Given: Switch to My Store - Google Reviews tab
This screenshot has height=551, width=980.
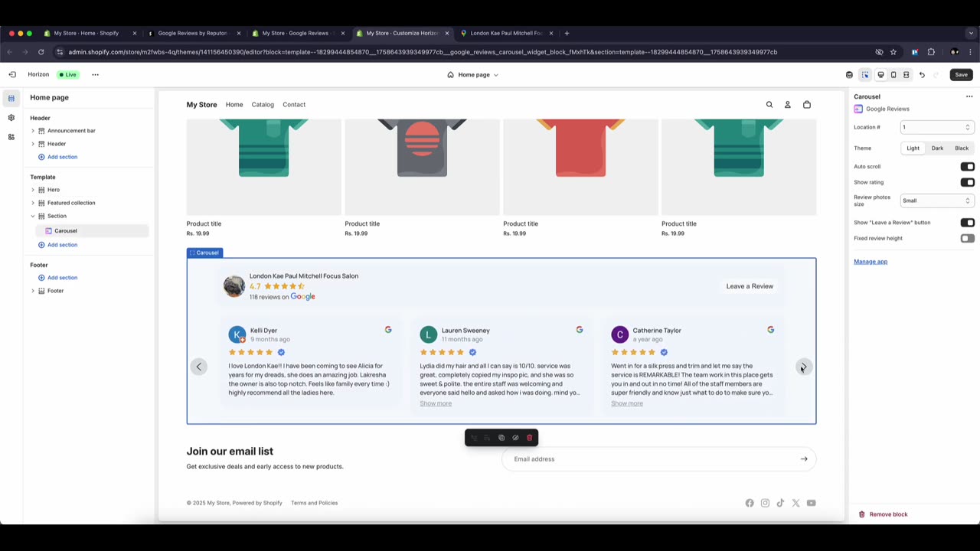Looking at the screenshot, I should (299, 33).
